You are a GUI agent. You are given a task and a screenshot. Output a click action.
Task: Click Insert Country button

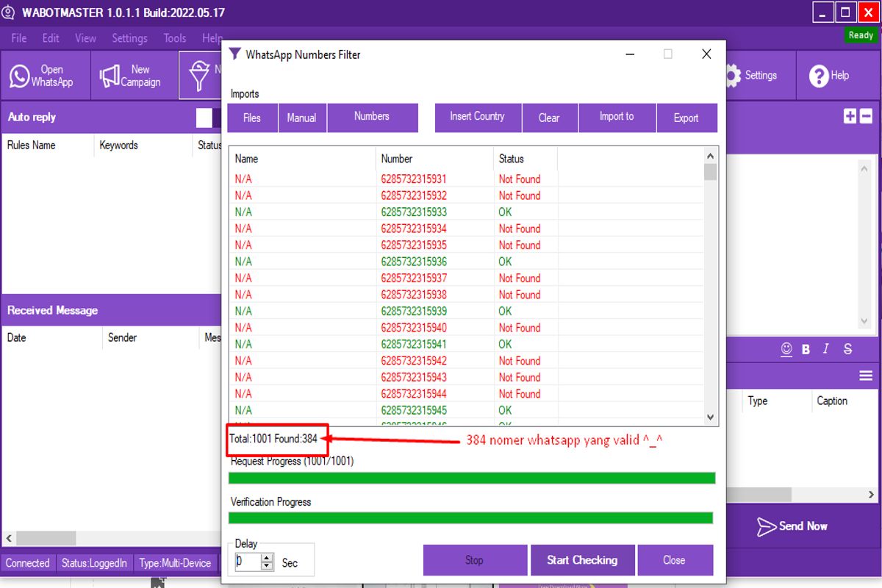pyautogui.click(x=478, y=118)
